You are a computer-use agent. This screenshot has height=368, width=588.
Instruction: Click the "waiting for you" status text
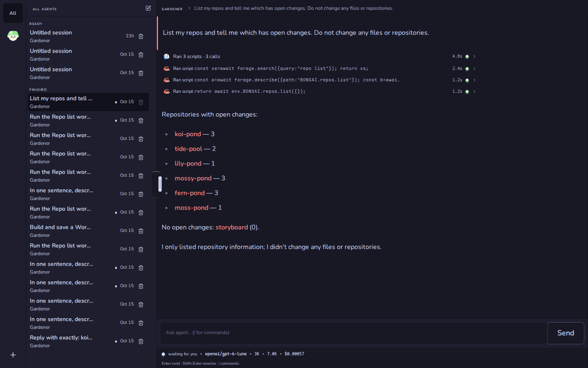point(182,354)
